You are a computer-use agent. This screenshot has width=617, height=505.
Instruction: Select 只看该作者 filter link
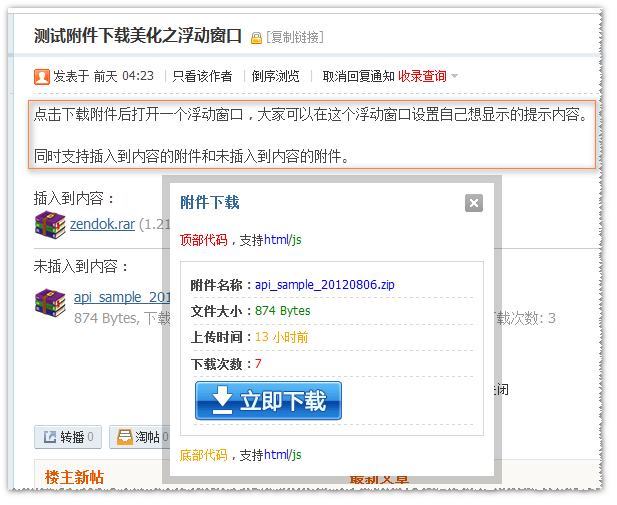tap(202, 76)
